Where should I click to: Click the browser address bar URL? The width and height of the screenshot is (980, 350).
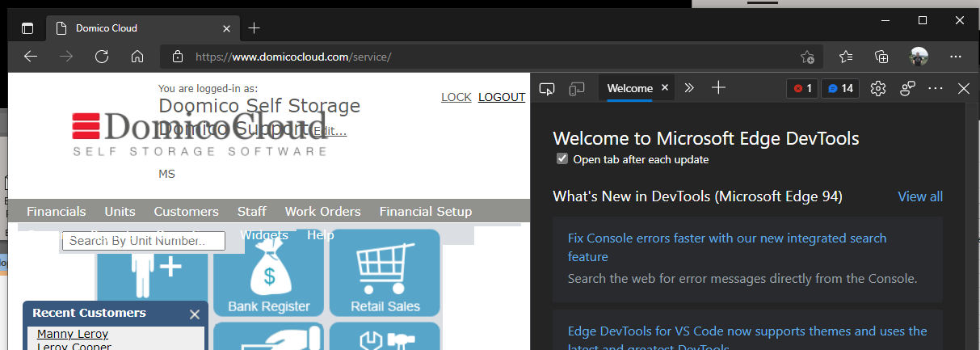pos(294,57)
